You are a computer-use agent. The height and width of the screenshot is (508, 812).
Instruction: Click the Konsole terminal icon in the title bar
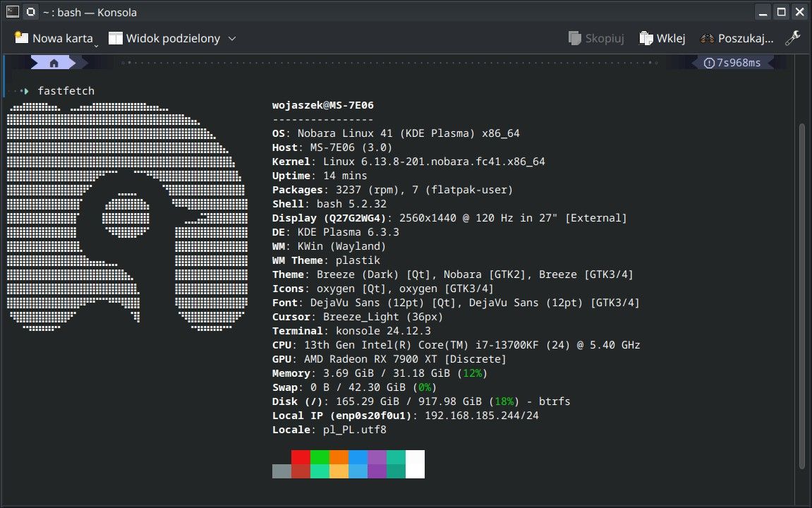[13, 11]
